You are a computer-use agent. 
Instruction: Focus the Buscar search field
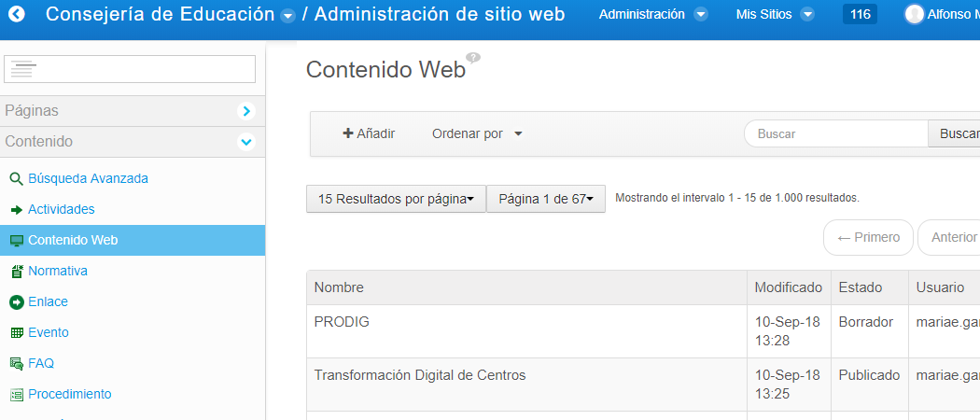(836, 133)
